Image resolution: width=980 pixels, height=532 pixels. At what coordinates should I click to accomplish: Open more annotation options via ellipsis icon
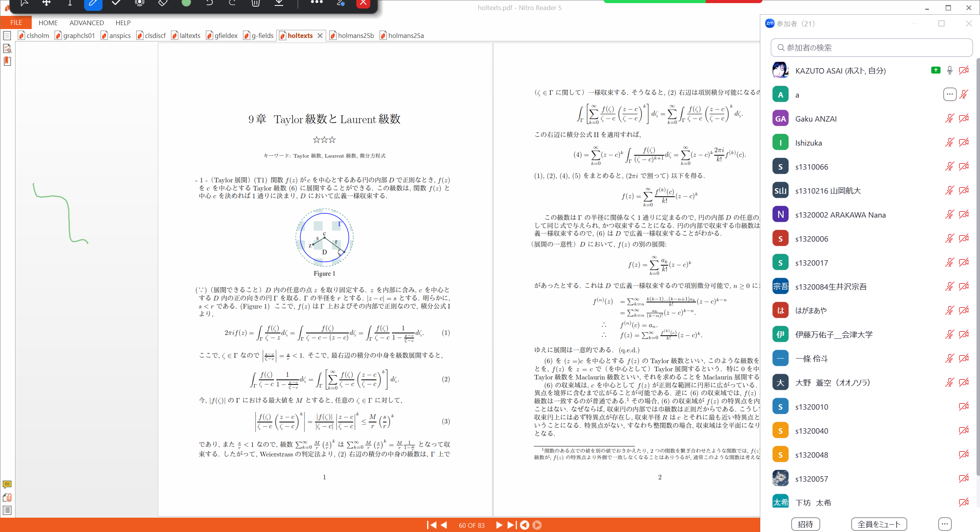[x=317, y=3]
